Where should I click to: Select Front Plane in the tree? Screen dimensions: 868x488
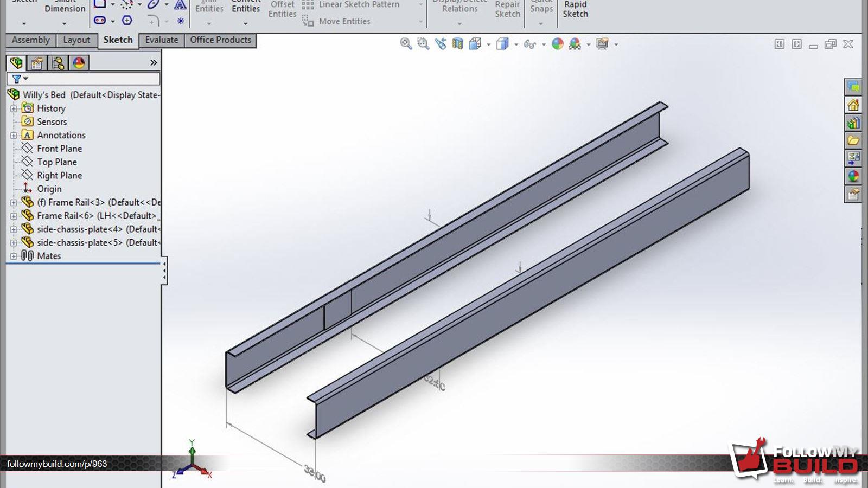pyautogui.click(x=52, y=149)
